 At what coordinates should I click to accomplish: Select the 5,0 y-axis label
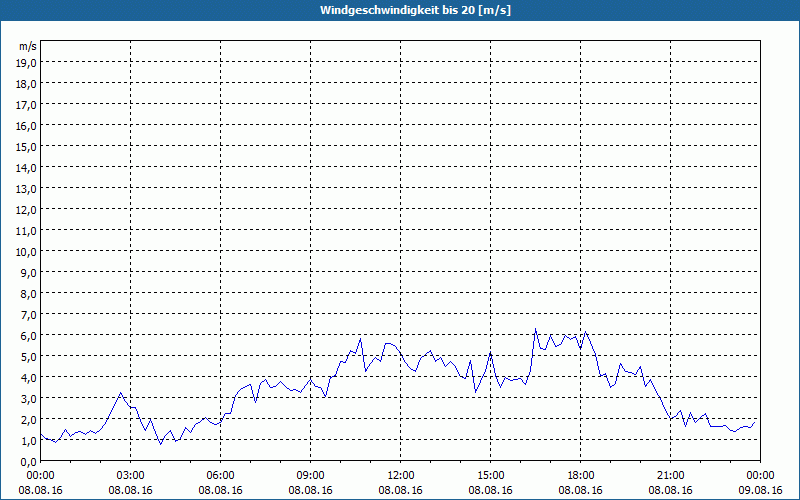29,357
